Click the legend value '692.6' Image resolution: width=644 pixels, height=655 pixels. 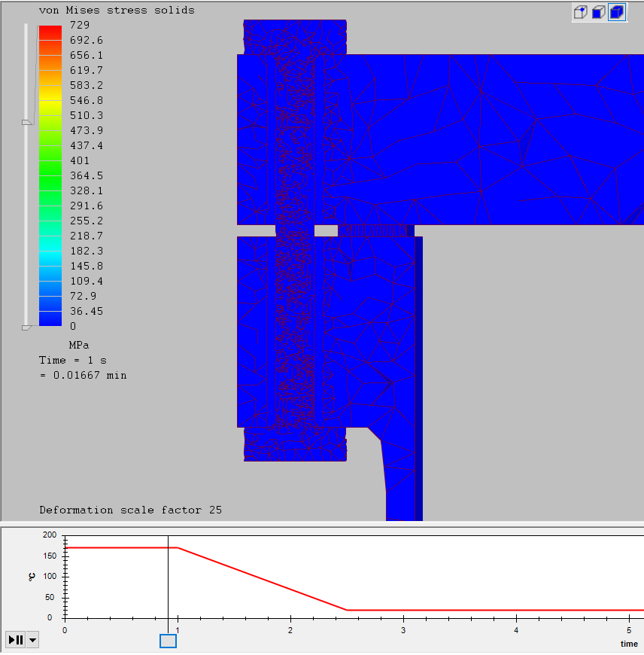coord(87,40)
